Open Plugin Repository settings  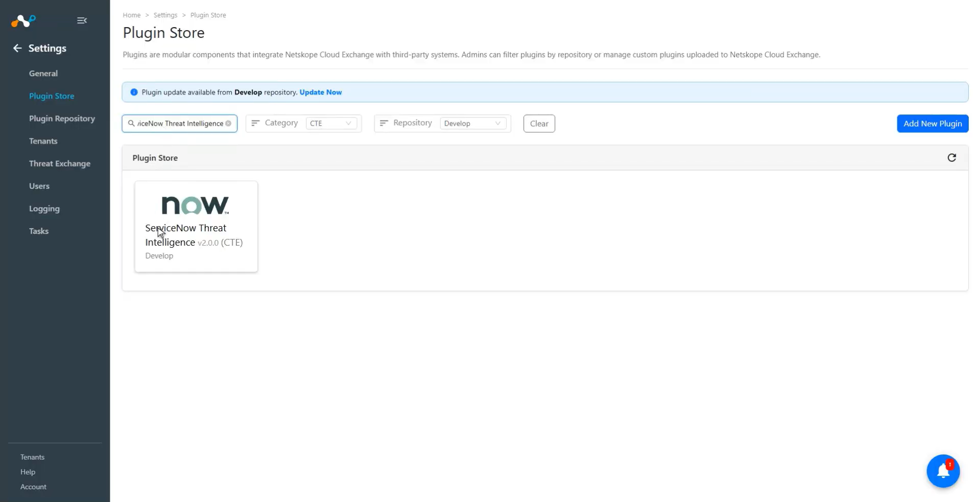[x=62, y=118]
